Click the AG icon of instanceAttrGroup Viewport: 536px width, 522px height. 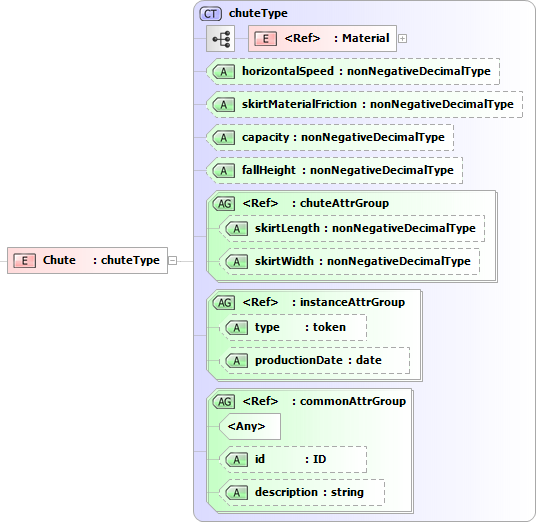[224, 303]
